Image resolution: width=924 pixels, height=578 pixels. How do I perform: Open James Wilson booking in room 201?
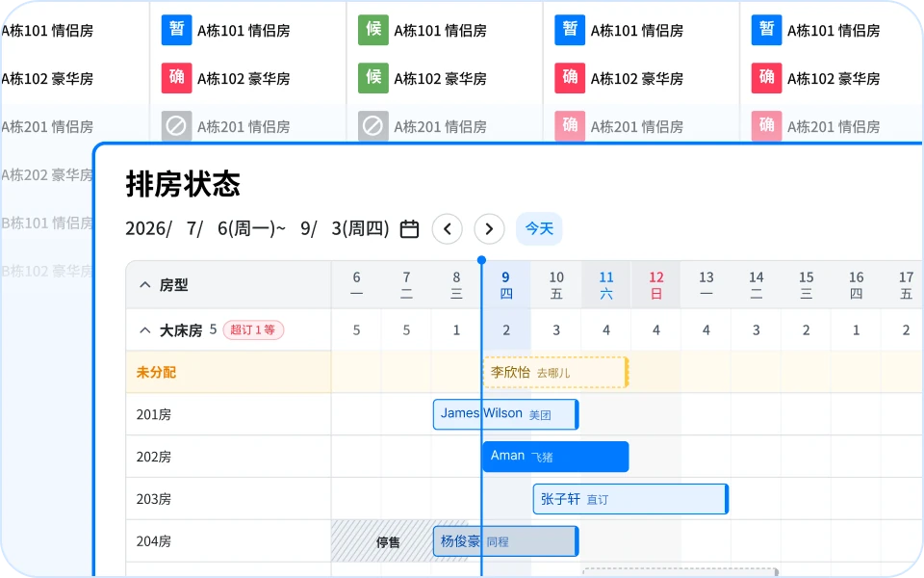click(x=505, y=414)
